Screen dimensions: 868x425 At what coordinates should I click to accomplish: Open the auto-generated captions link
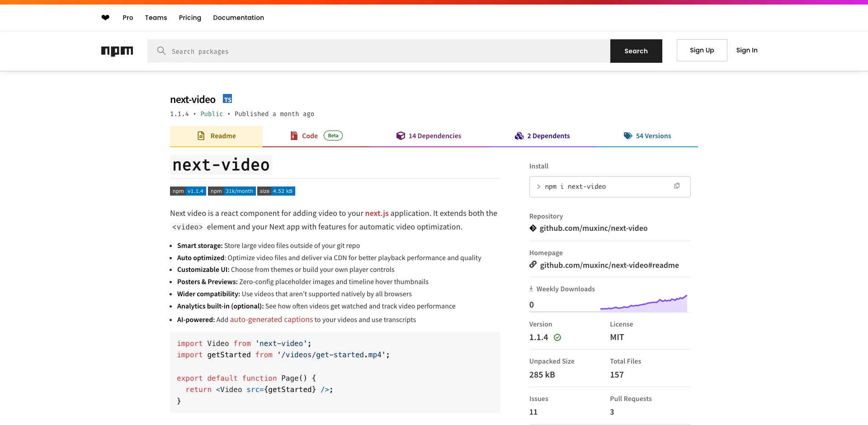click(271, 319)
